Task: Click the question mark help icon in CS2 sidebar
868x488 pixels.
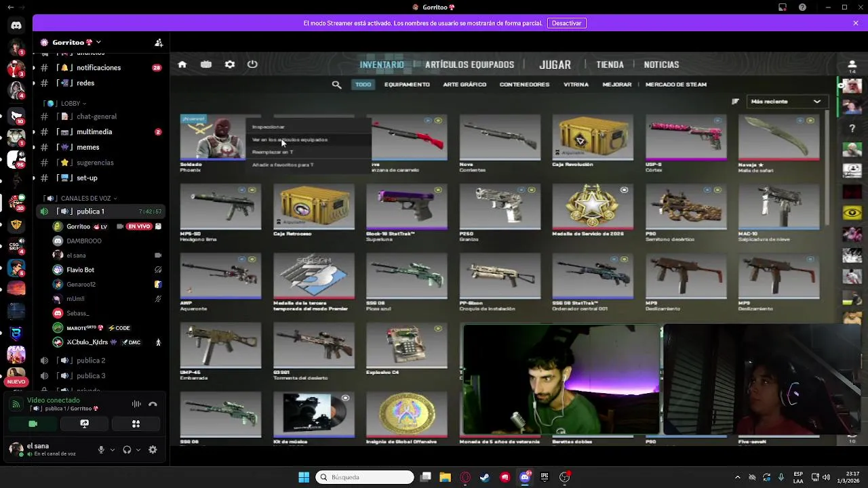Action: point(852,128)
